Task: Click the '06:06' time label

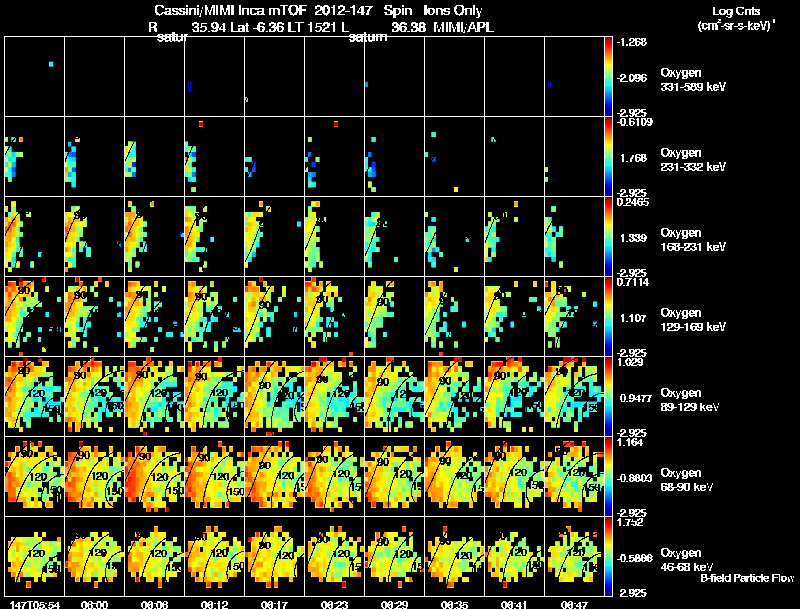Action: coord(155,605)
